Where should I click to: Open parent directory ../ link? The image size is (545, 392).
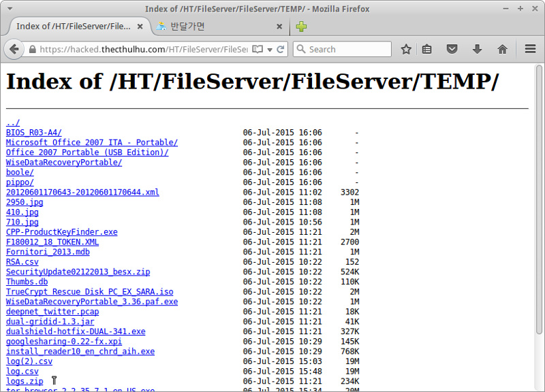[13, 122]
